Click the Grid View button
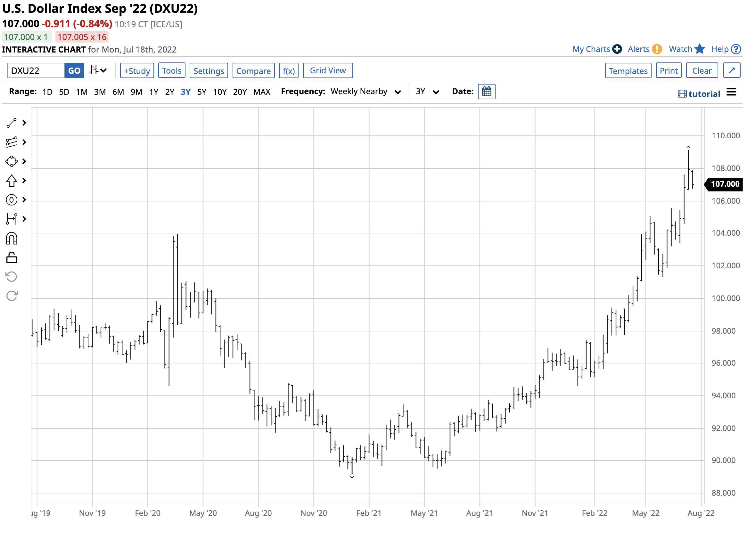The image size is (756, 536). tap(328, 71)
